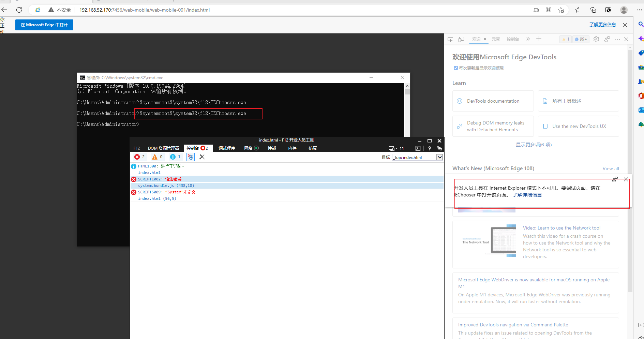
Task: Open the target _top: index.html dropdown
Action: (418, 157)
